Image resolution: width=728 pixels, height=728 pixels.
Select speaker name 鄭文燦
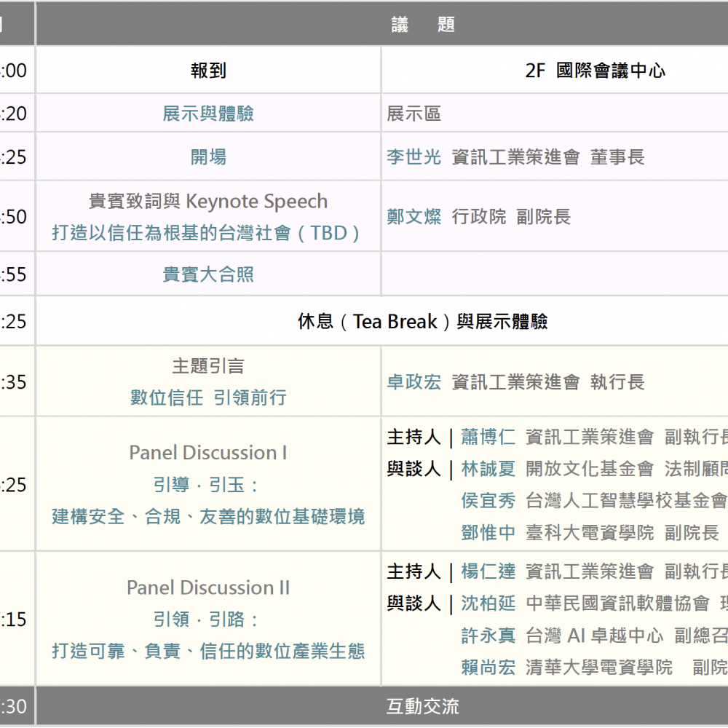point(414,217)
